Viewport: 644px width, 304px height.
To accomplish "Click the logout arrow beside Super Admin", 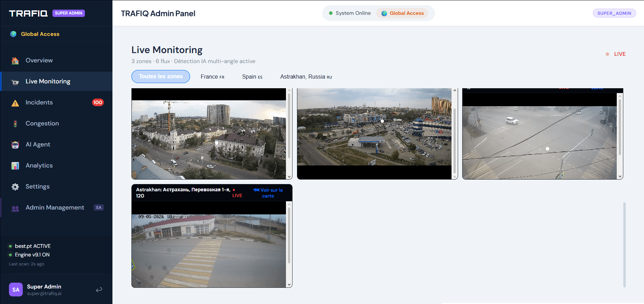I will point(99,290).
